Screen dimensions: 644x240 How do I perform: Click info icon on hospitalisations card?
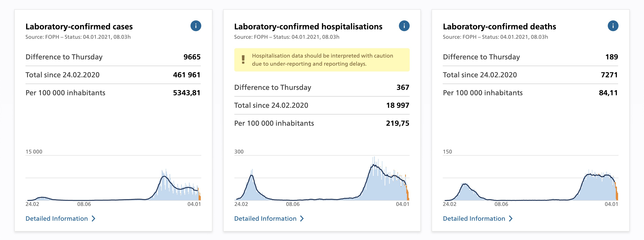click(404, 26)
